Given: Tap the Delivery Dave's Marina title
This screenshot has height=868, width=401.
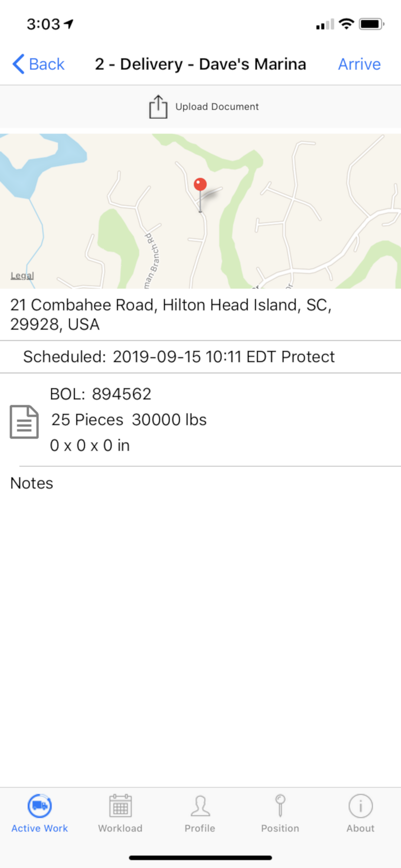Looking at the screenshot, I should click(200, 64).
